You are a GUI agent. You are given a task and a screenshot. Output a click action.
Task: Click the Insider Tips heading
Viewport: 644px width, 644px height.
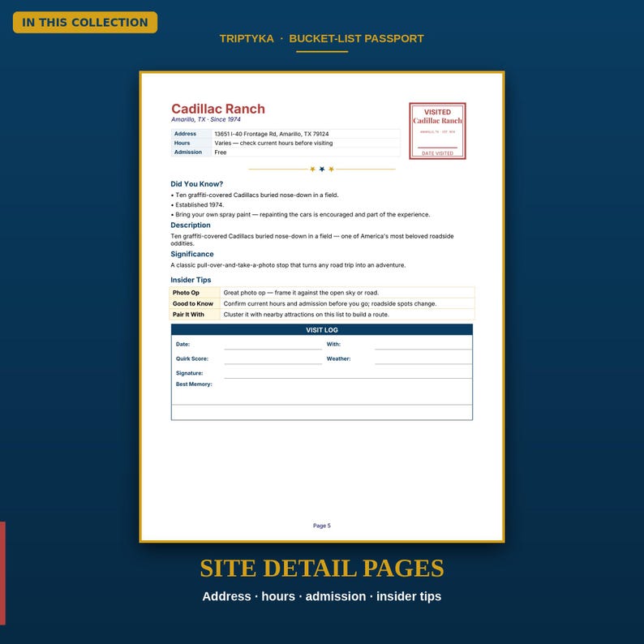pos(191,280)
